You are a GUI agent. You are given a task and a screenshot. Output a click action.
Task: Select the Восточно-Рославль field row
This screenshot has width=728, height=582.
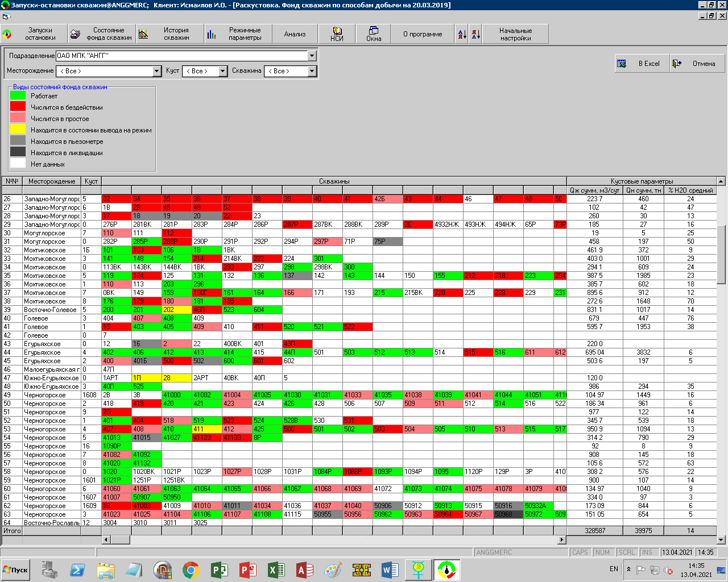point(51,523)
